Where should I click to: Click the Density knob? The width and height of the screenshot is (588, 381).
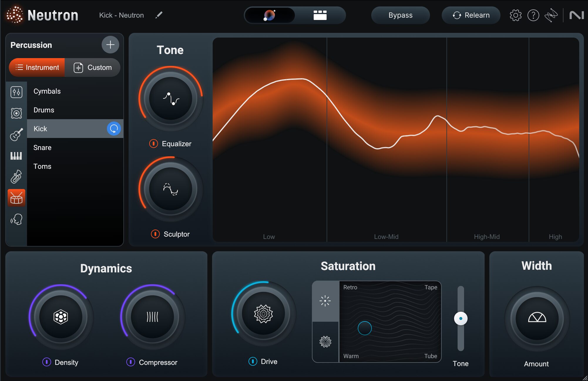pyautogui.click(x=61, y=317)
